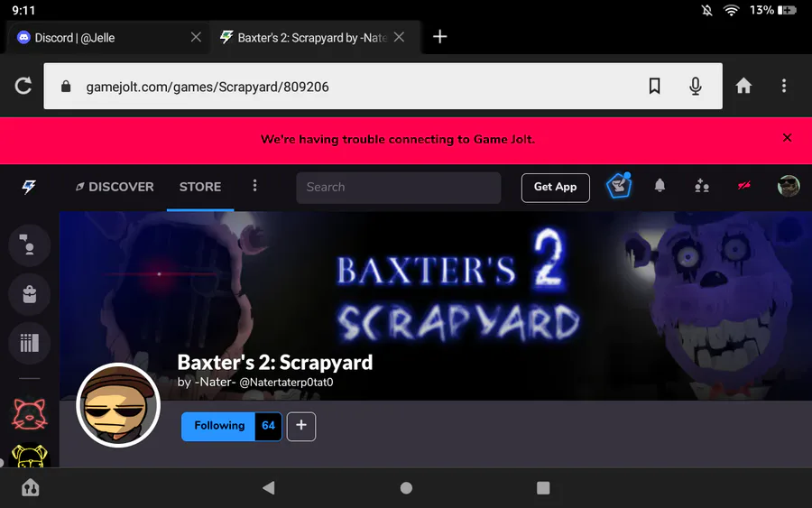Open the library shelf sidebar icon
812x508 pixels.
[x=30, y=343]
